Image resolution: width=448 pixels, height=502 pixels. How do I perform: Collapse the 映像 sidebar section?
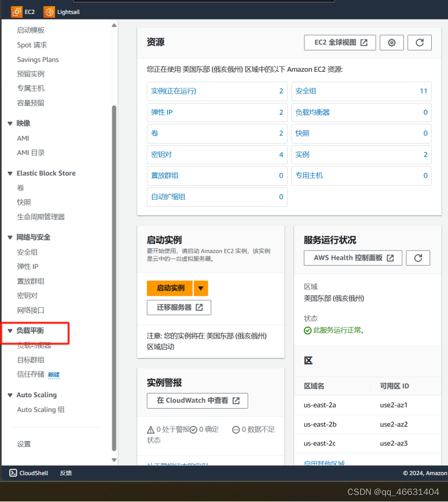coord(10,124)
